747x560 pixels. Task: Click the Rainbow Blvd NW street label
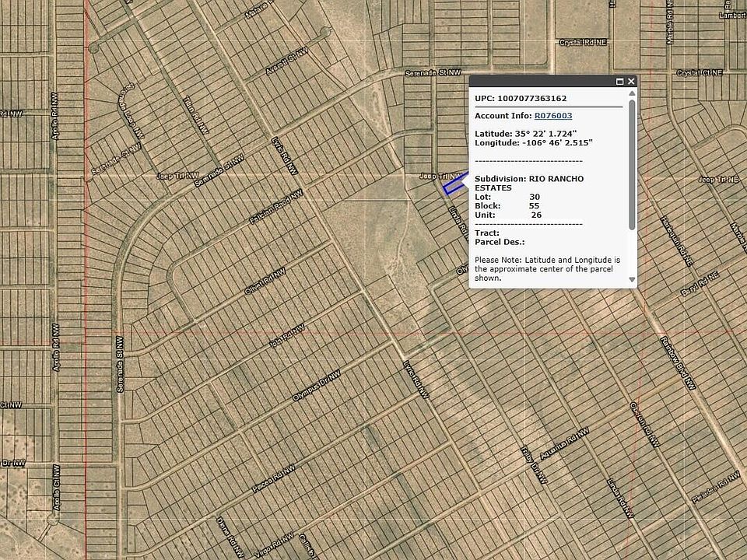678,363
